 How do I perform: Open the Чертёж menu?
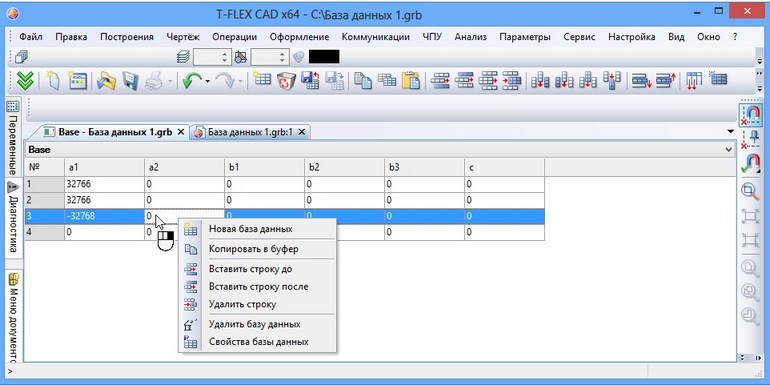click(x=183, y=37)
